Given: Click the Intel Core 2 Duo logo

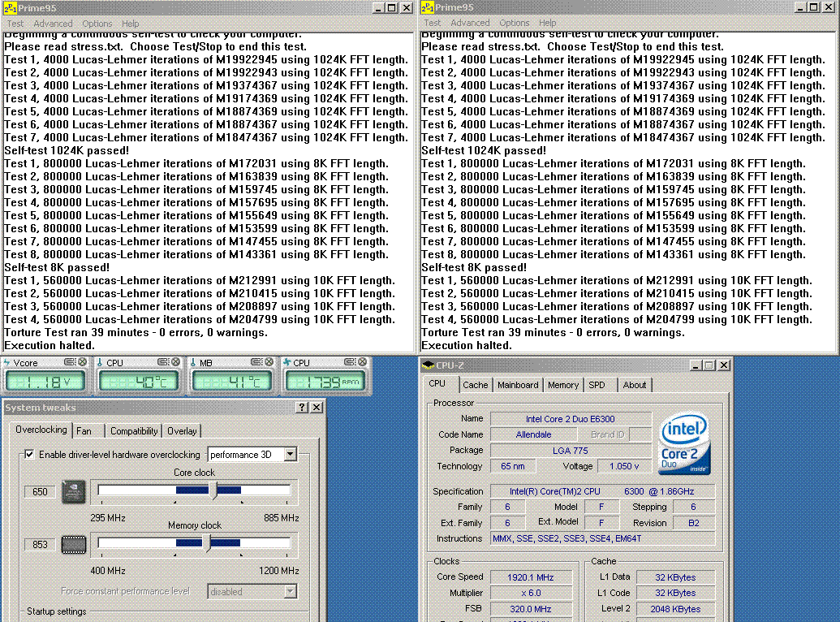Looking at the screenshot, I should click(685, 443).
